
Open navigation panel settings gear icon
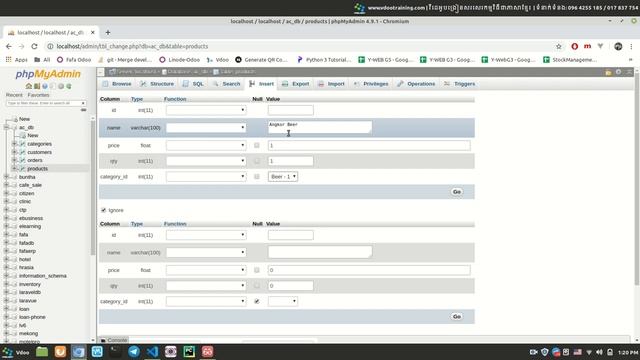[x=61, y=86]
